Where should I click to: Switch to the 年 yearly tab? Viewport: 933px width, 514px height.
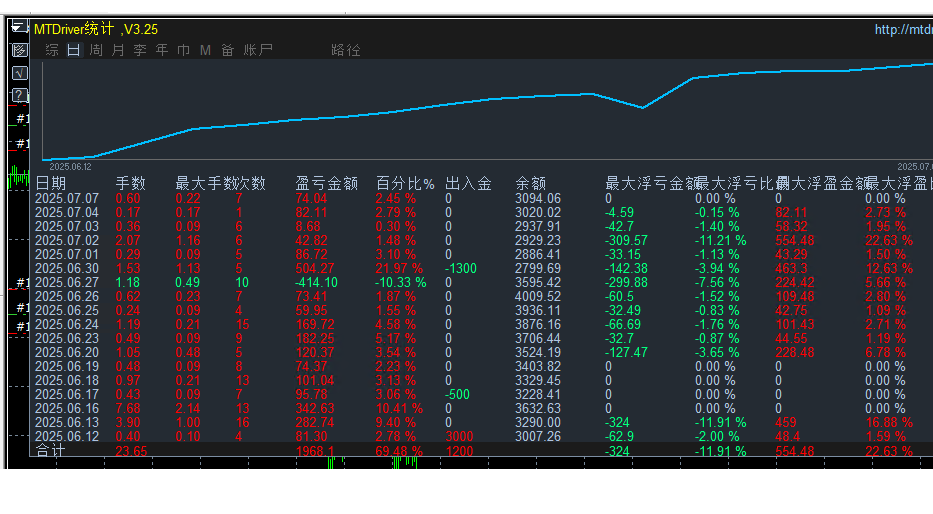(162, 50)
